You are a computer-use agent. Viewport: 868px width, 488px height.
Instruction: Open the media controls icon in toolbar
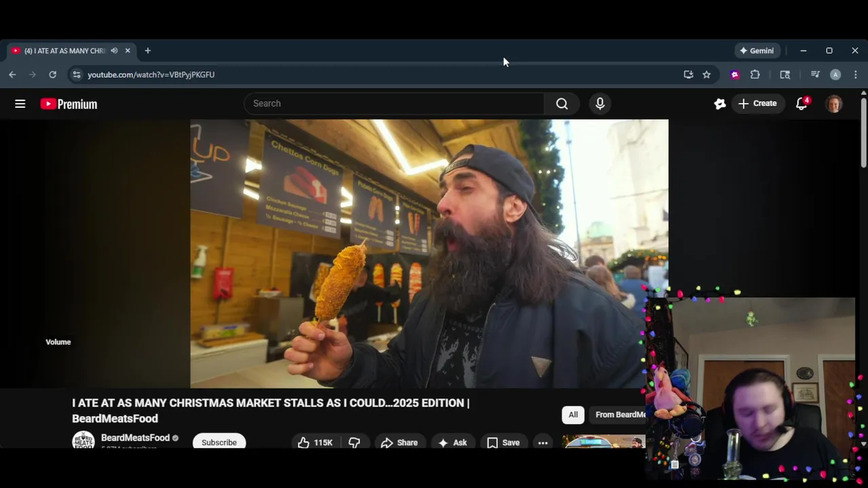click(x=815, y=75)
